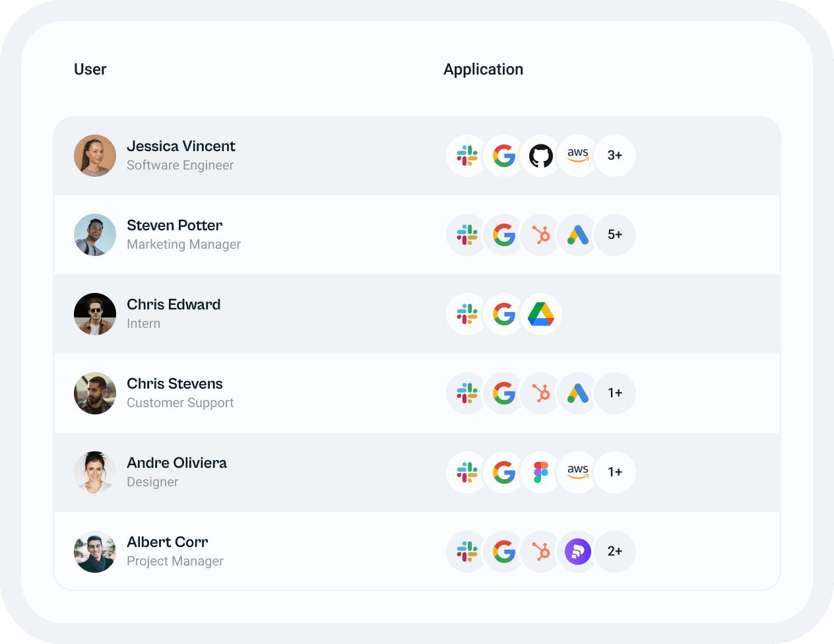
Task: Select the Figma icon in Andre Oliviera's row
Action: 541,472
